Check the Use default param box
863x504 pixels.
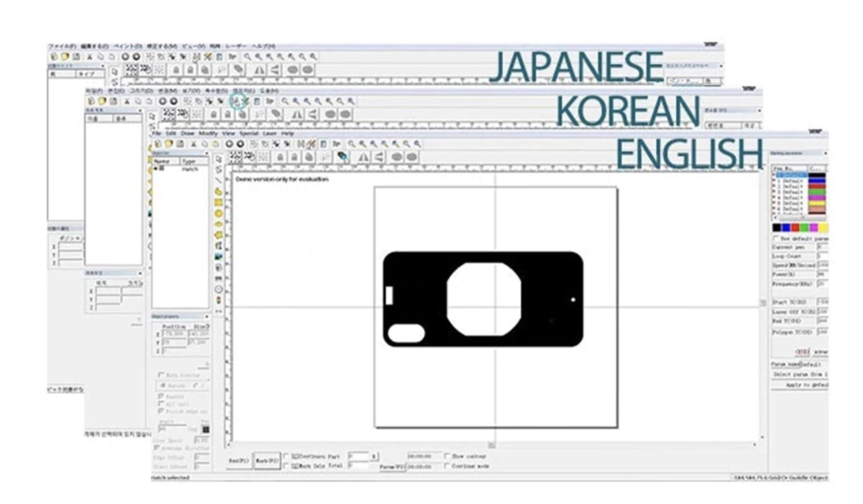[775, 239]
